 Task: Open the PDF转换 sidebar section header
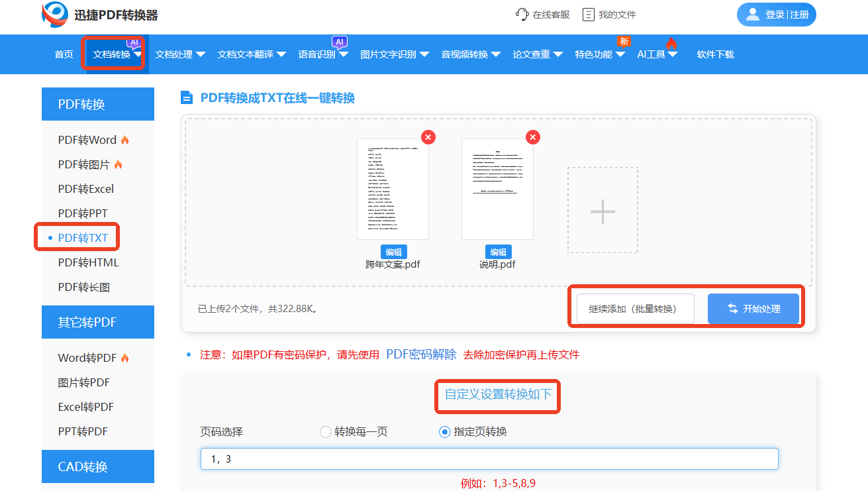pyautogui.click(x=98, y=104)
